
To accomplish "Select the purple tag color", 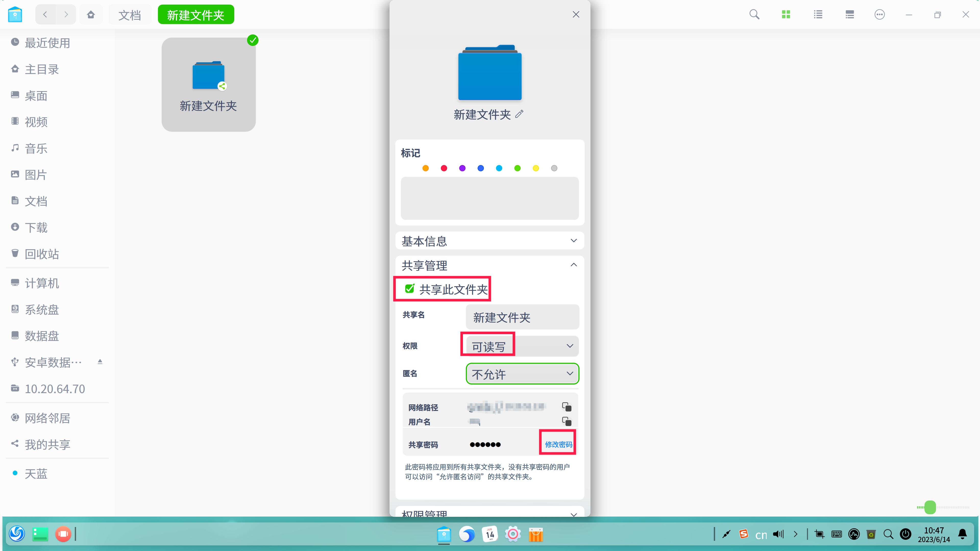I will (x=462, y=168).
